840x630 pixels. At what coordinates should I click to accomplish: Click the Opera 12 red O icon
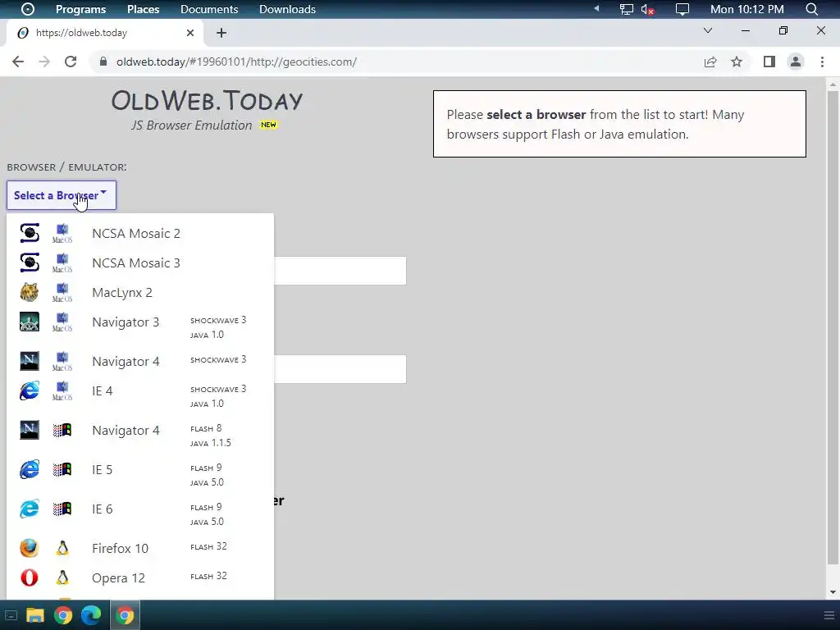point(30,577)
